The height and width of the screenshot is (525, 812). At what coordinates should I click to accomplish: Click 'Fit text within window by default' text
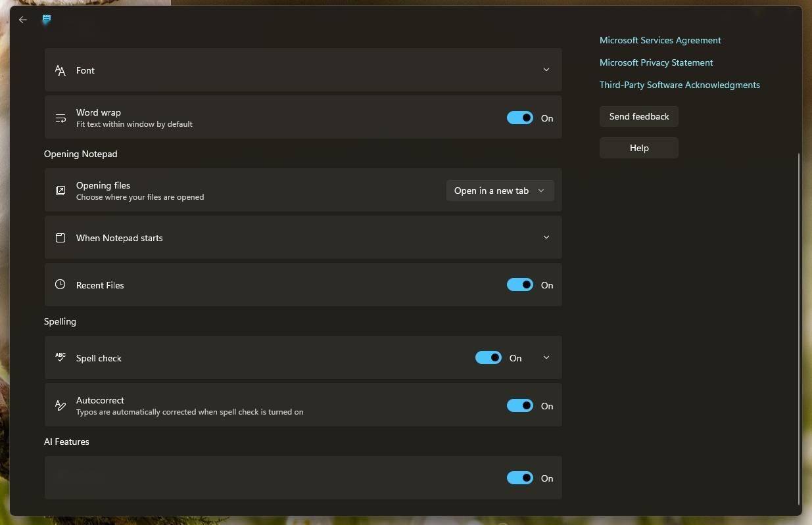click(x=134, y=124)
